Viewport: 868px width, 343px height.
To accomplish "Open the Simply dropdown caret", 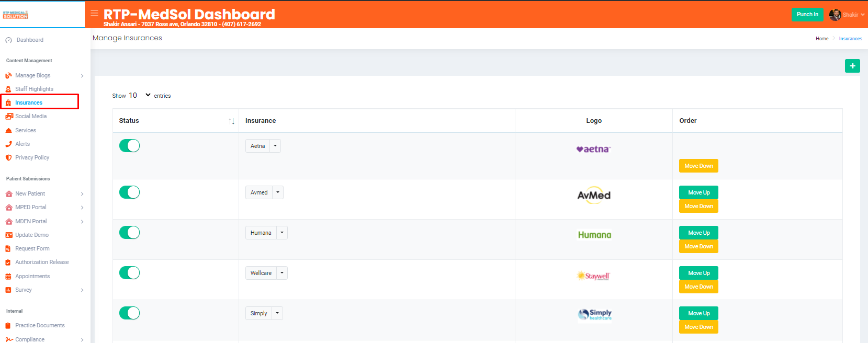I will (277, 313).
